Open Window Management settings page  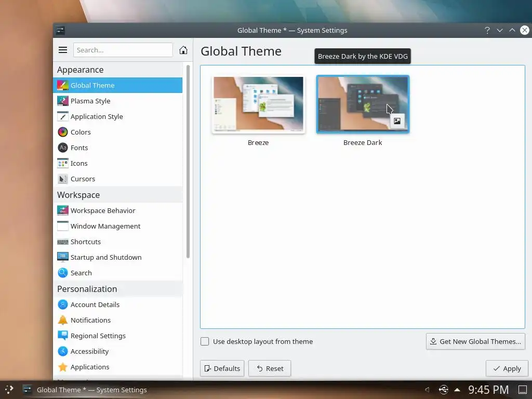click(x=118, y=226)
